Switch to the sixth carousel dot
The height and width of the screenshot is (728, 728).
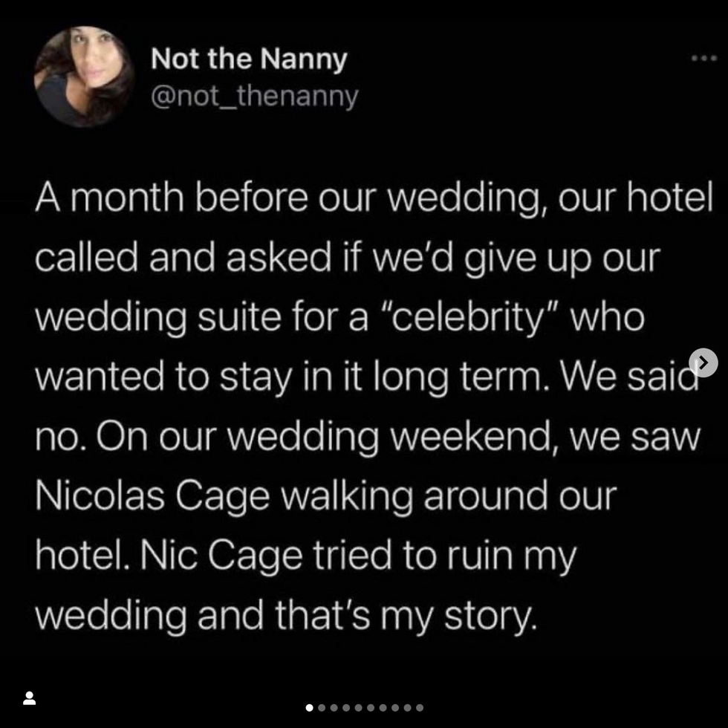371,707
